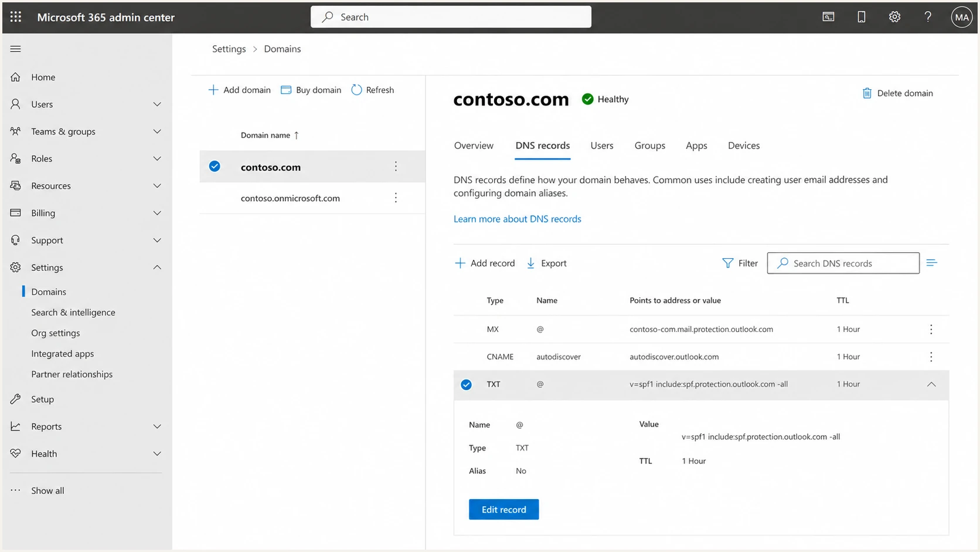
Task: Expand the Support chevron
Action: [157, 240]
